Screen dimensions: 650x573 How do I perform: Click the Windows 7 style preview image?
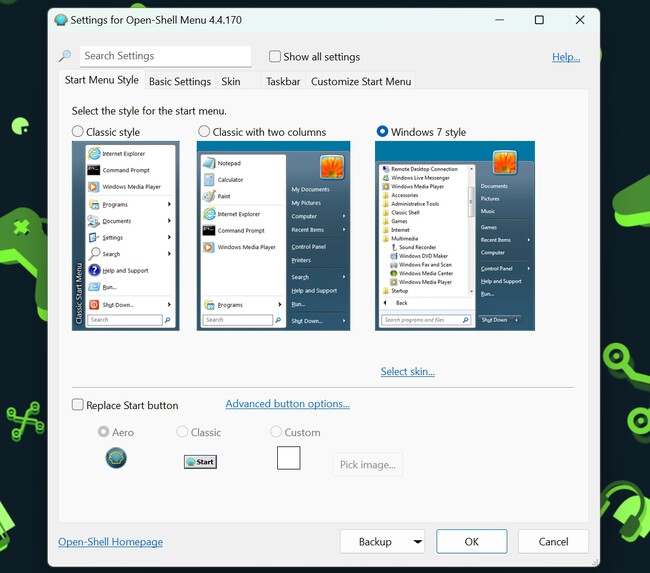coord(455,236)
